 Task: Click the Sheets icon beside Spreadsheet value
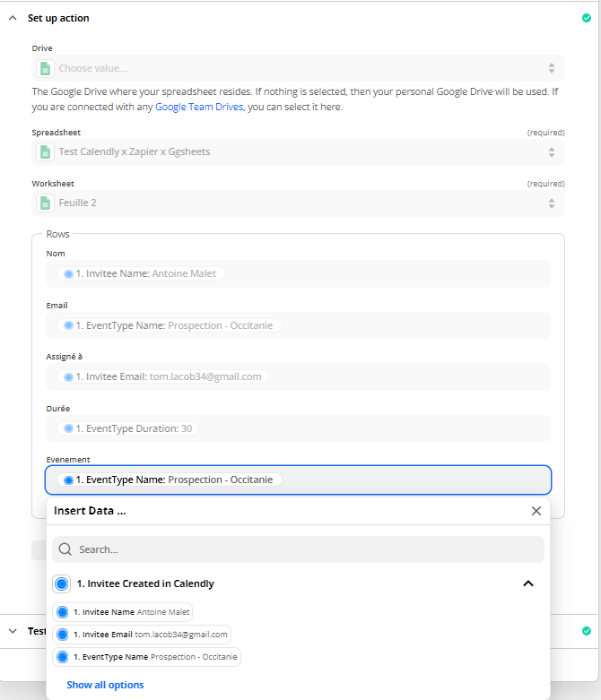pyautogui.click(x=45, y=151)
